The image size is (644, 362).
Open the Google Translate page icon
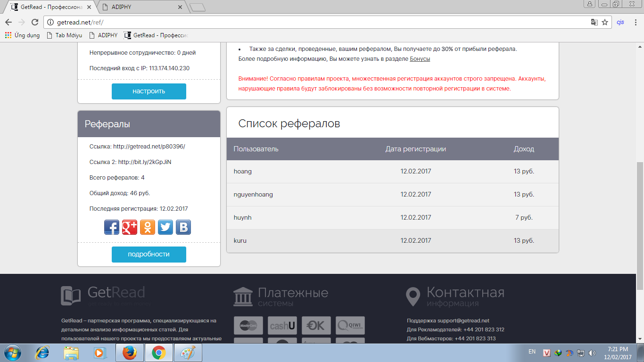coord(594,22)
